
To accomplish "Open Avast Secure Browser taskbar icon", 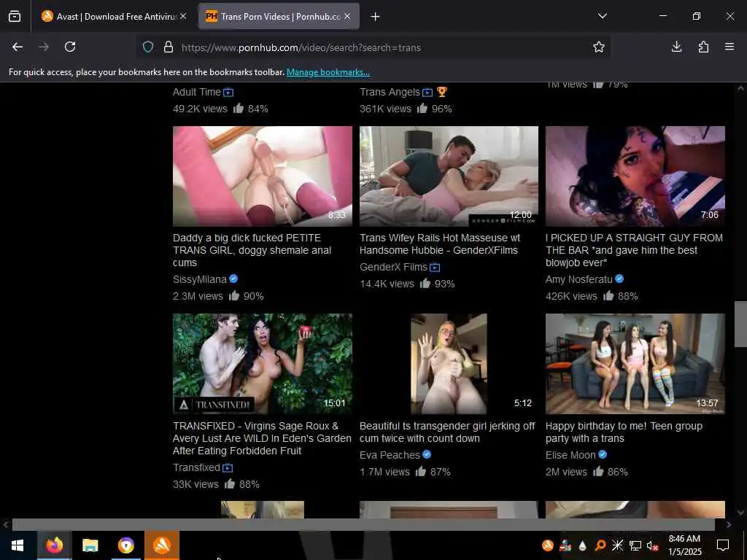I will [125, 545].
